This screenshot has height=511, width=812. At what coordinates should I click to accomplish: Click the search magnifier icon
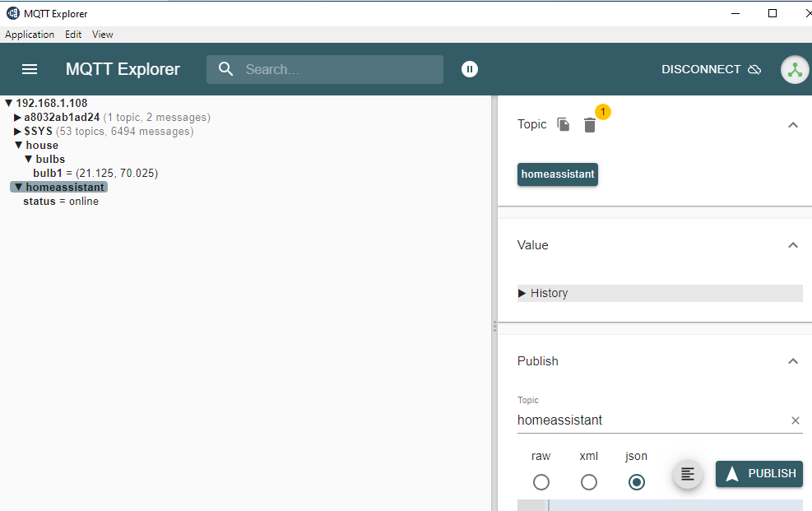tap(225, 69)
